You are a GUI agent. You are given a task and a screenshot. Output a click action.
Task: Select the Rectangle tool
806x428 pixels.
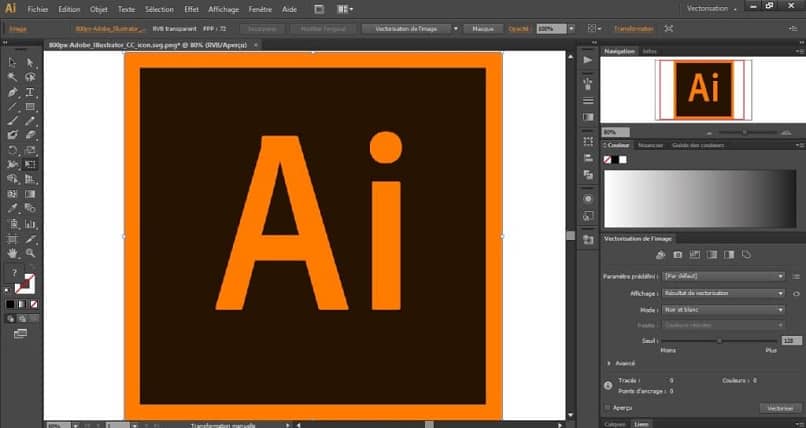(x=30, y=107)
